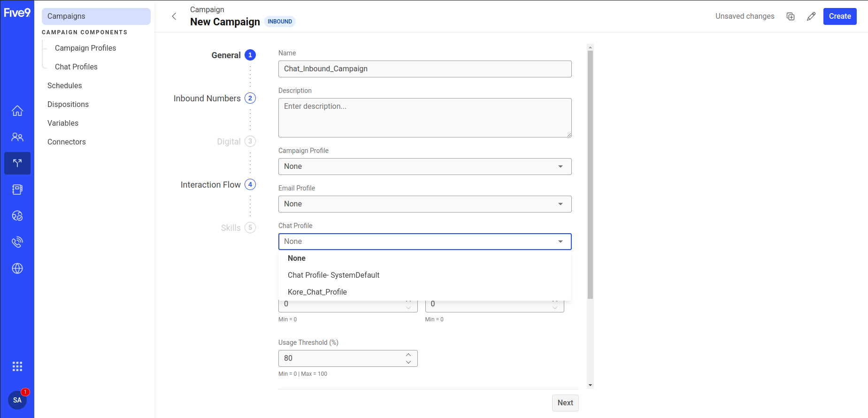Select Chat Profile- SystemDefault option
Viewport: 868px width, 418px height.
tap(333, 275)
